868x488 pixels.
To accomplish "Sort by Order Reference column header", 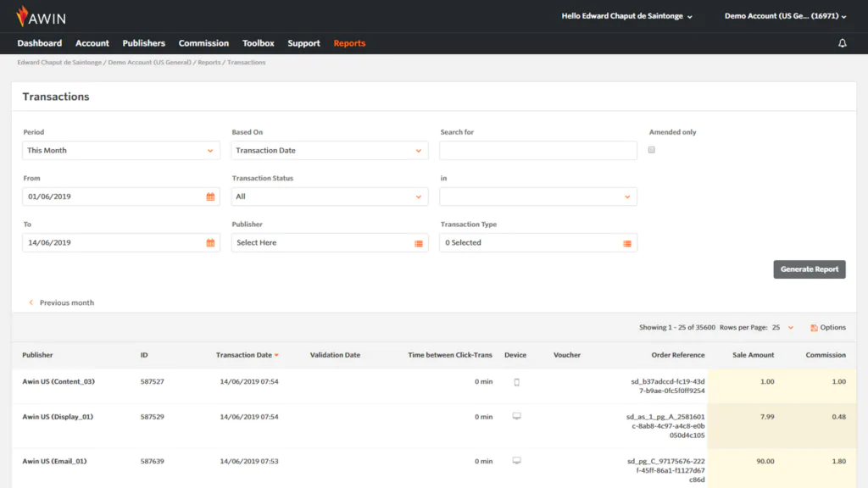I will point(678,355).
